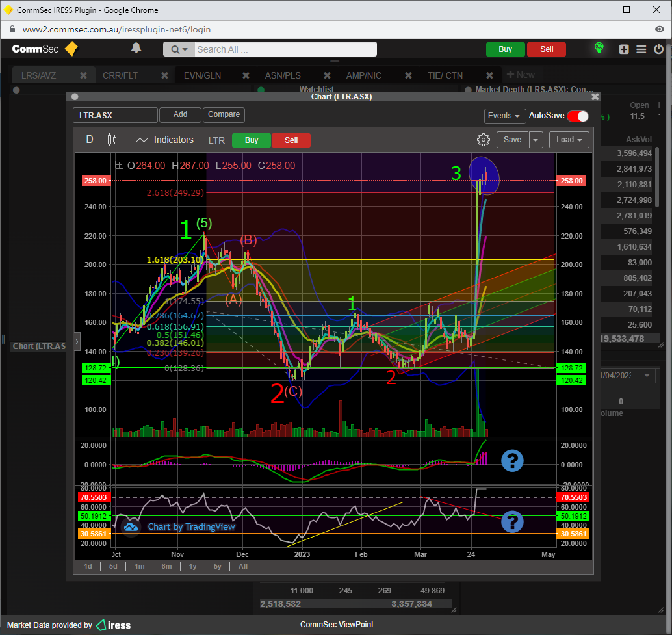Click the Compare button

pos(224,114)
